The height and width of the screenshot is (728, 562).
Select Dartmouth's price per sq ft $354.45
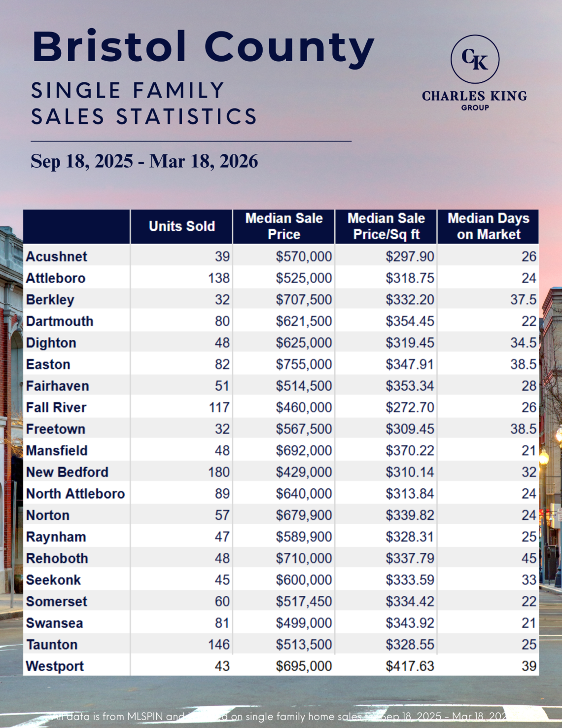pyautogui.click(x=410, y=322)
